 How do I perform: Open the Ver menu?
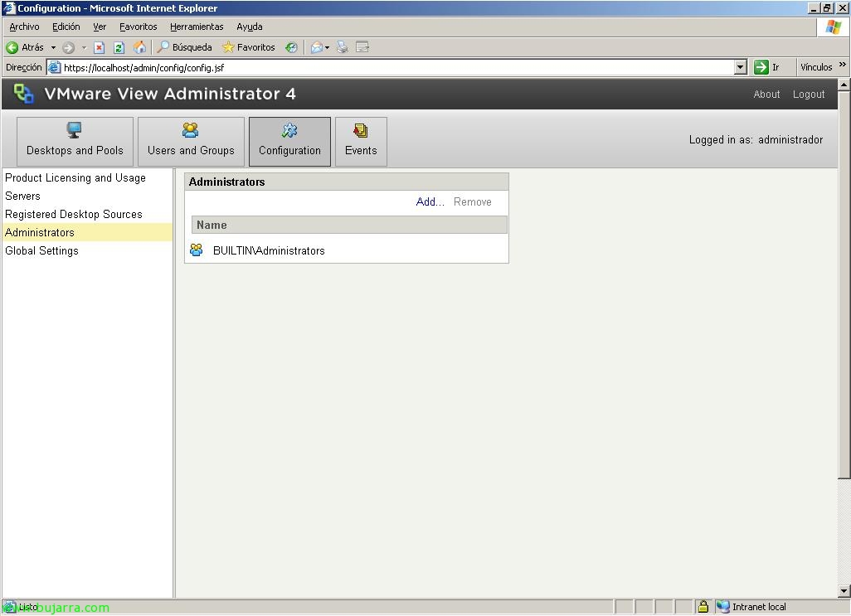coord(100,27)
